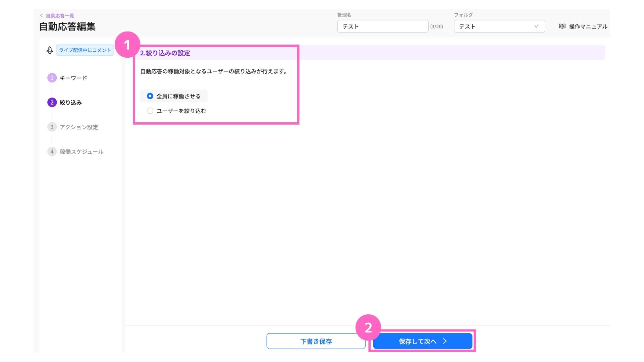Click the step 1 circle for キーワード
Image resolution: width=644 pixels, height=362 pixels.
[x=52, y=78]
